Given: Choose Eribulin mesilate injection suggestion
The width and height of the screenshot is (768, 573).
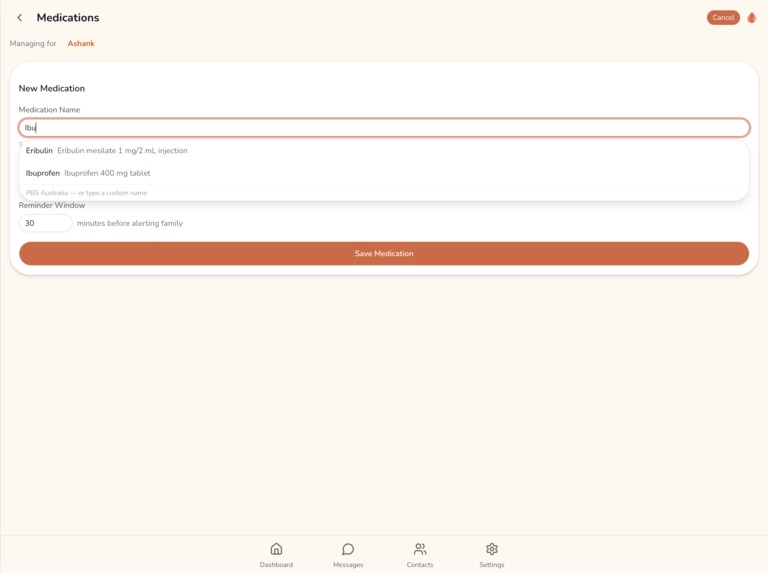Looking at the screenshot, I should [384, 150].
